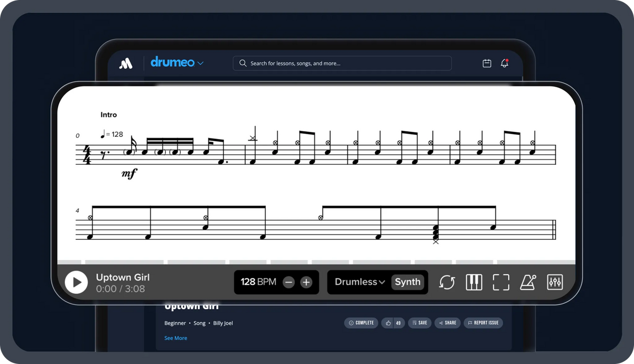This screenshot has width=634, height=364.
Task: Expand the drumeo brand chevron
Action: click(x=200, y=63)
